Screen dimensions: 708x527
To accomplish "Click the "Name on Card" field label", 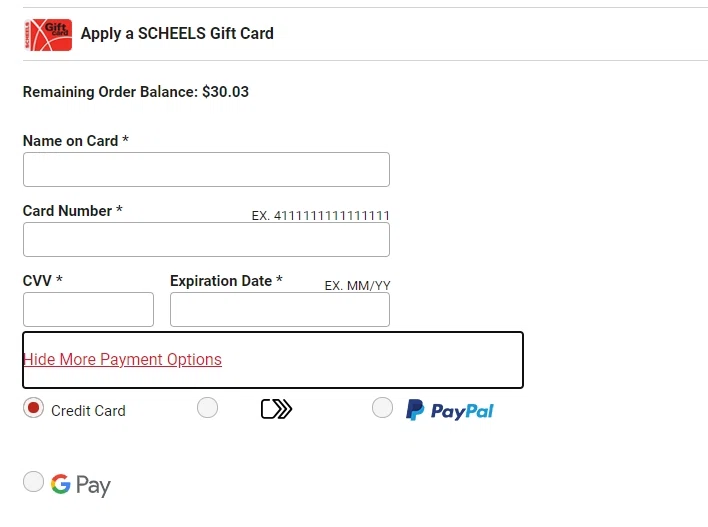I will tap(71, 141).
